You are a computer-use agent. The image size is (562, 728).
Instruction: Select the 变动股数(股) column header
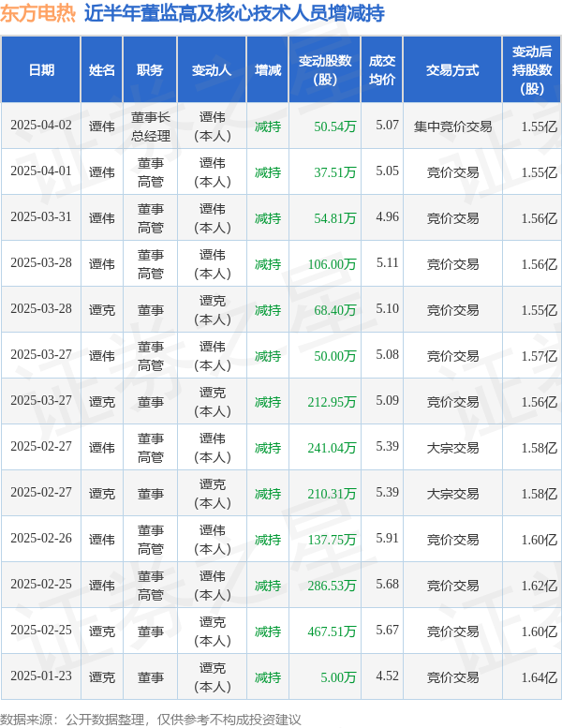(x=325, y=70)
